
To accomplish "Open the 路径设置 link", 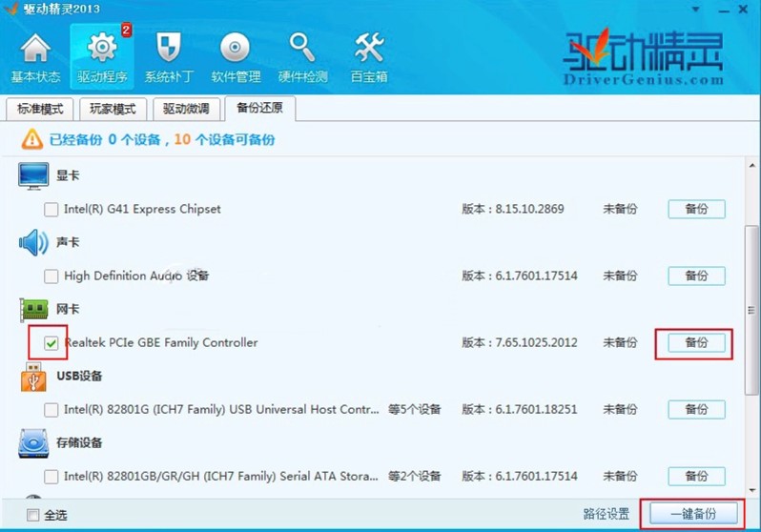I will 607,514.
